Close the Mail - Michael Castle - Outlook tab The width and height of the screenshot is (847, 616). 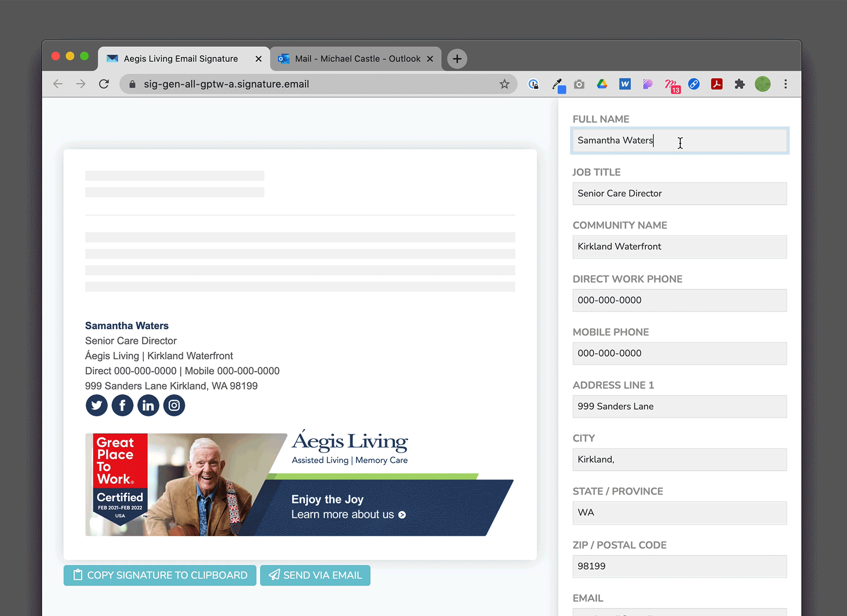430,58
